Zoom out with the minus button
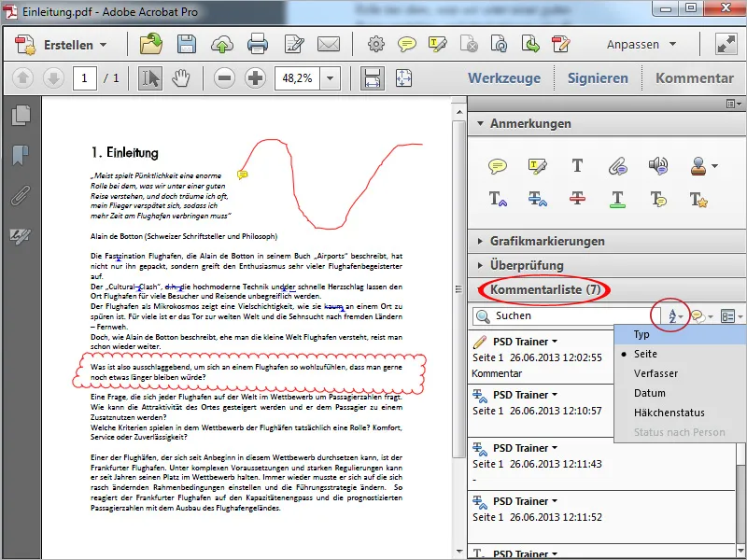Image resolution: width=747 pixels, height=560 pixels. click(224, 78)
